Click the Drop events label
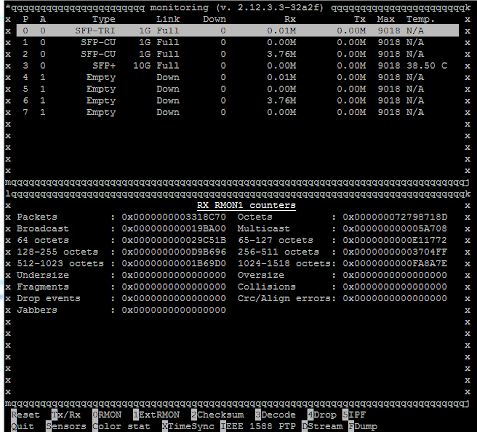The width and height of the screenshot is (477, 432). [49, 299]
